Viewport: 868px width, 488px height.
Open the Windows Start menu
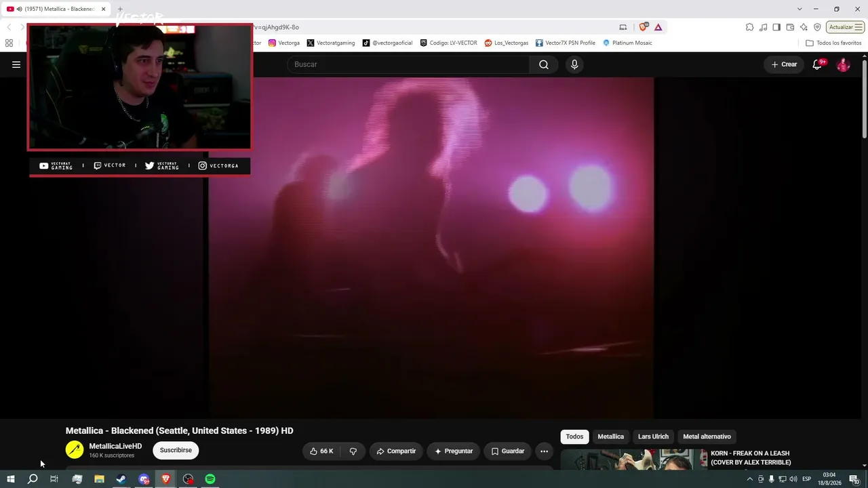pyautogui.click(x=10, y=479)
